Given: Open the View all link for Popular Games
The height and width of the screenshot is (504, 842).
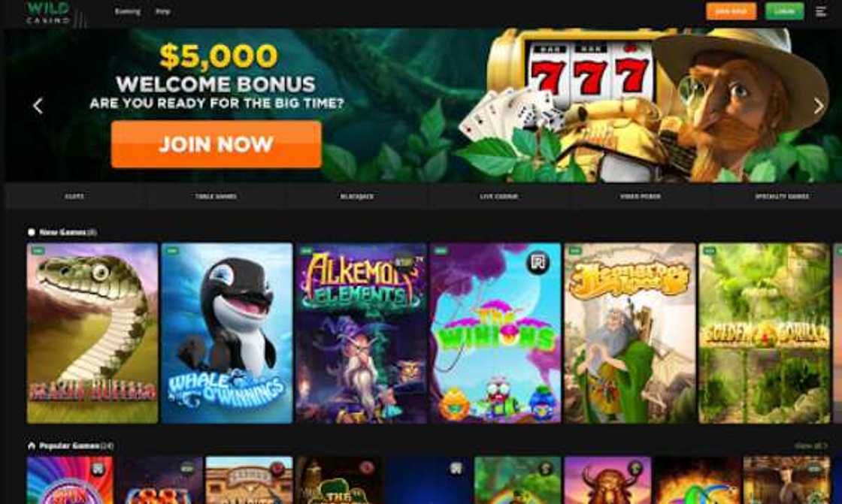Looking at the screenshot, I should point(811,445).
